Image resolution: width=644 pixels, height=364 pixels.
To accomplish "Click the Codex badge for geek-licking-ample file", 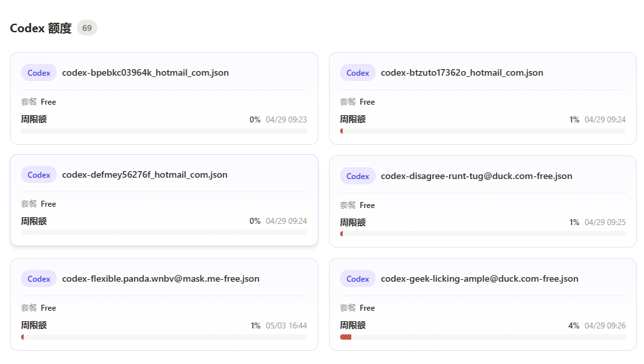I will 357,278.
